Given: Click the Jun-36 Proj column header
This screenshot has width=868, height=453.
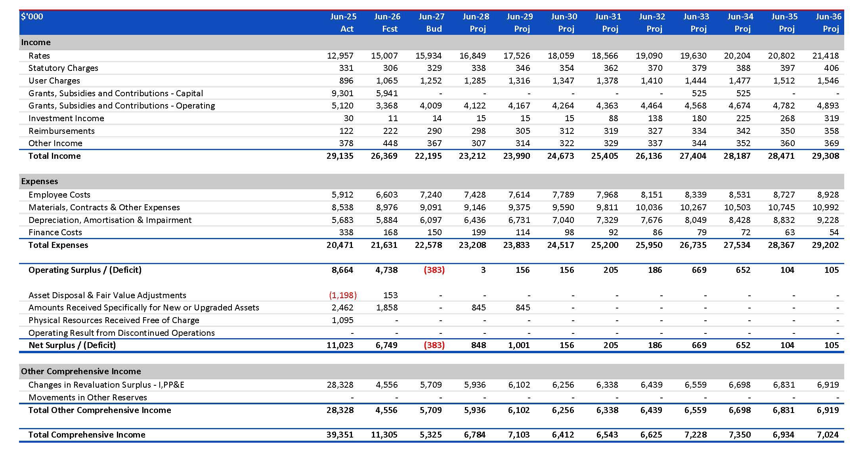Looking at the screenshot, I should [828, 23].
